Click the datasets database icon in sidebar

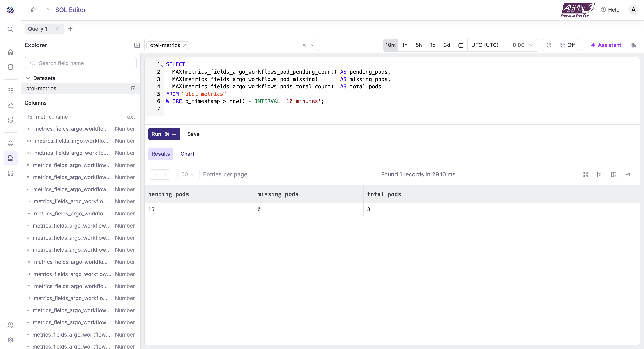(10, 67)
